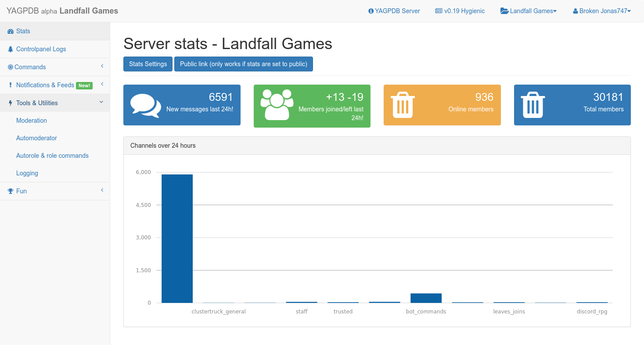Click the clustertruck_general axis label
The image size is (644, 345).
click(x=219, y=312)
